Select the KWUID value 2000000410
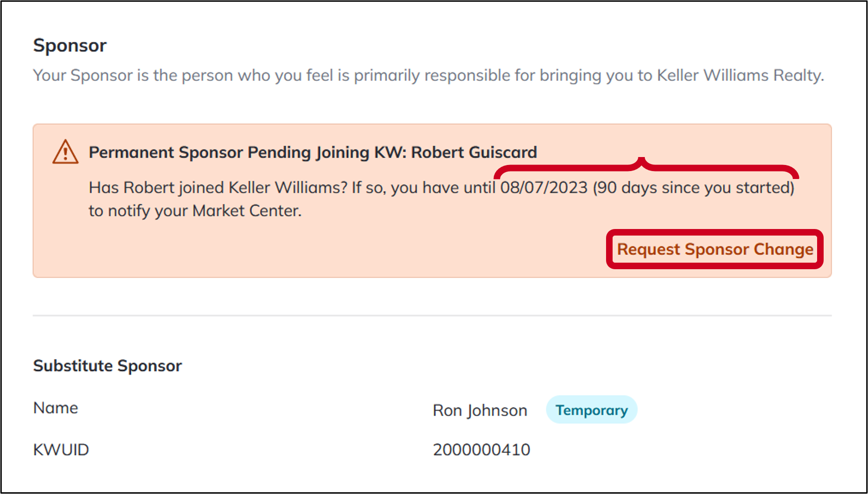The image size is (868, 494). tap(481, 450)
